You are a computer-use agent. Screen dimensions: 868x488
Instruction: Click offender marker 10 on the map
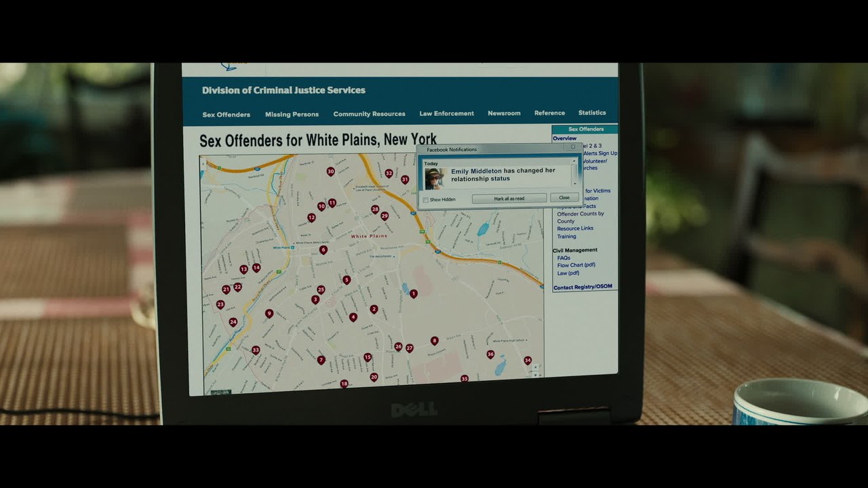321,206
